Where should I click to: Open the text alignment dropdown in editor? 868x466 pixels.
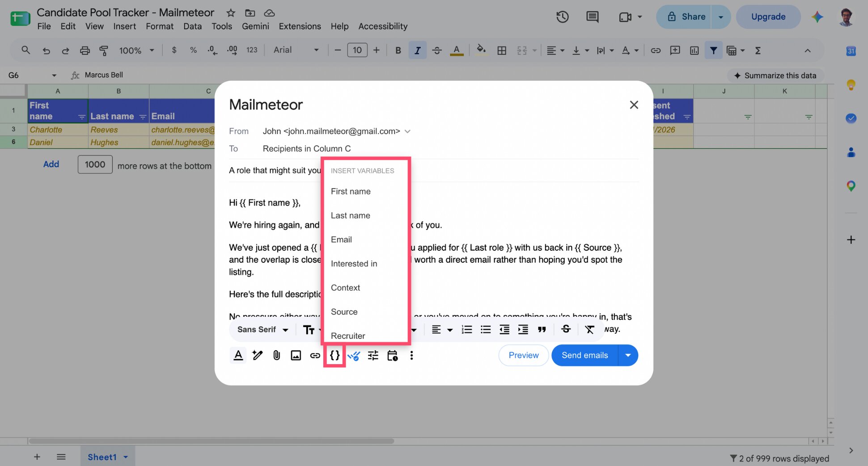click(x=442, y=329)
